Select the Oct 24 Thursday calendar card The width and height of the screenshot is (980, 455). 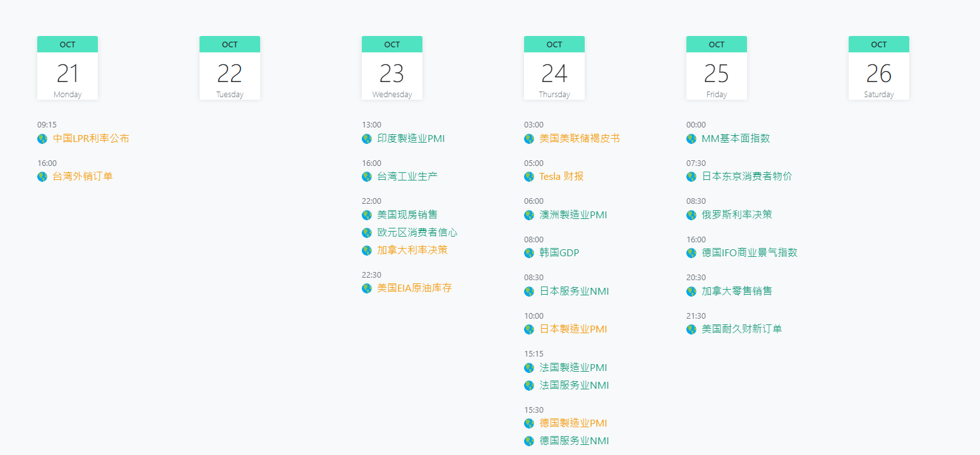tap(554, 68)
